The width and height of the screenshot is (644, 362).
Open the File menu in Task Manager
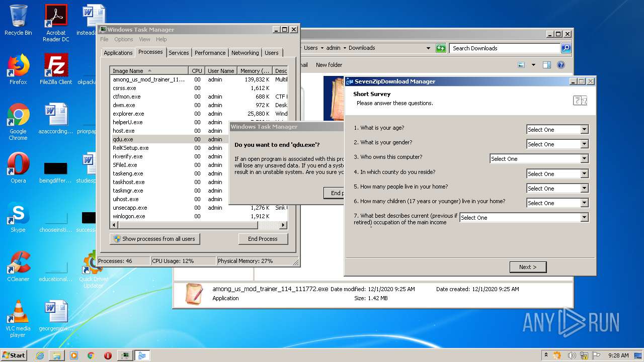click(x=104, y=39)
